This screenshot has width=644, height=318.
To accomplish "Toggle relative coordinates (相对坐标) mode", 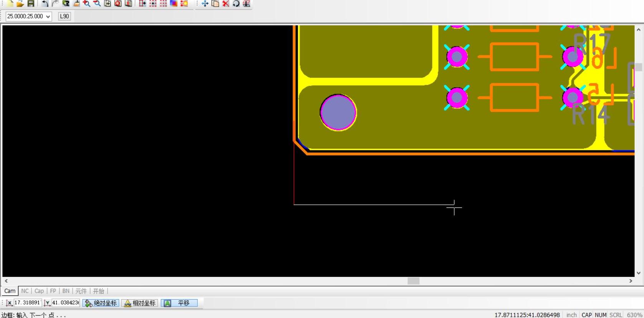I will 140,303.
